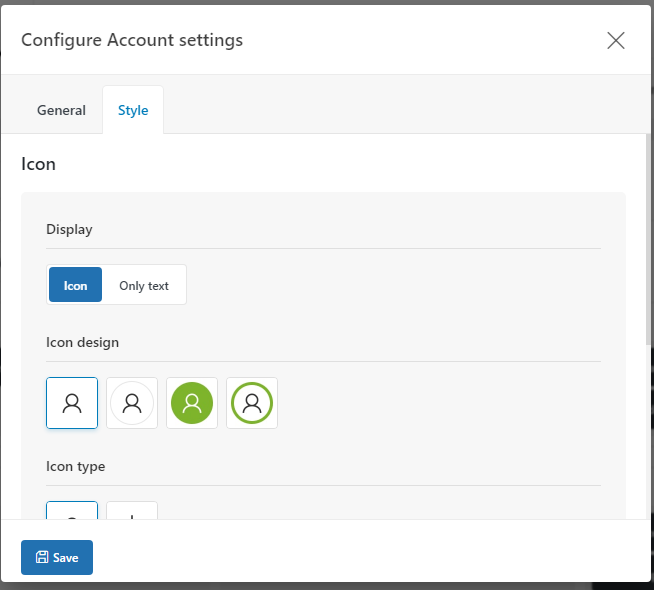Click the Icon type label
This screenshot has height=590, width=654.
(x=75, y=466)
